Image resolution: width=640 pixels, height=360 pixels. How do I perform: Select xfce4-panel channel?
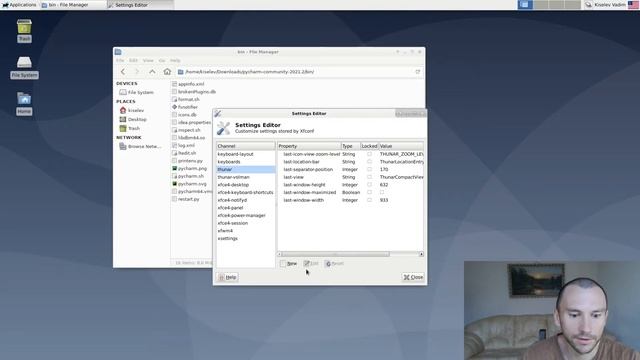(x=246, y=208)
